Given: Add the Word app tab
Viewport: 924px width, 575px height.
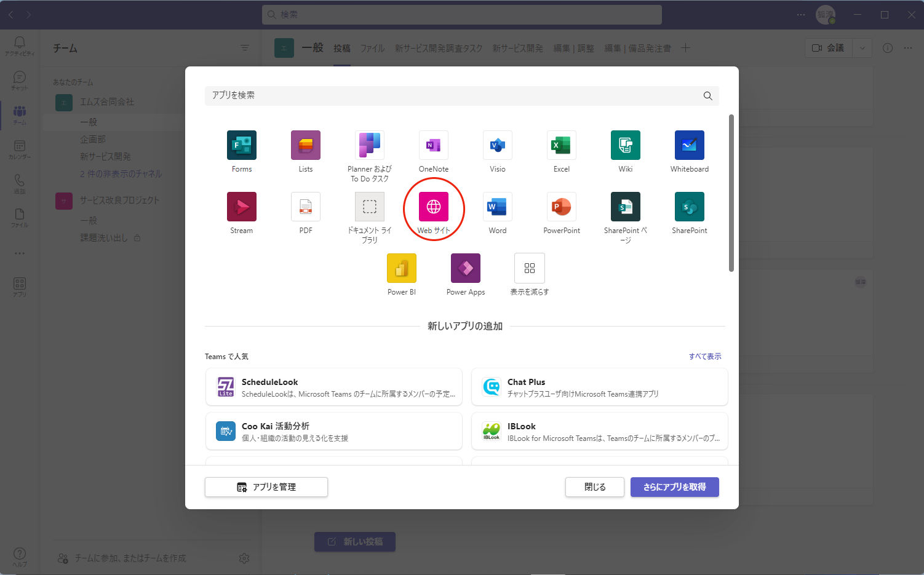Looking at the screenshot, I should (498, 207).
